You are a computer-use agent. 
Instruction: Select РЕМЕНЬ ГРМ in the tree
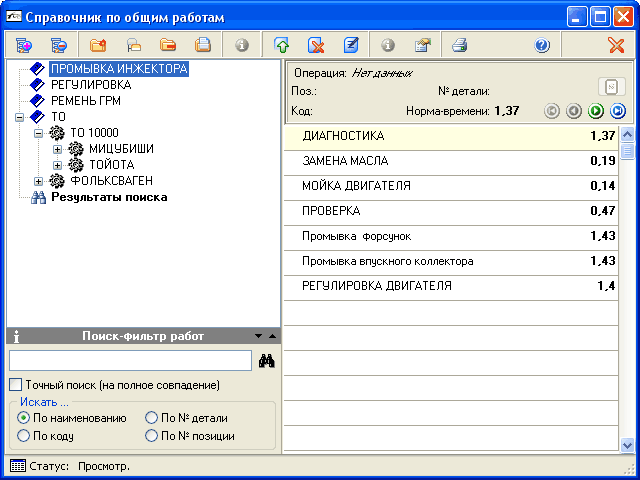point(85,101)
